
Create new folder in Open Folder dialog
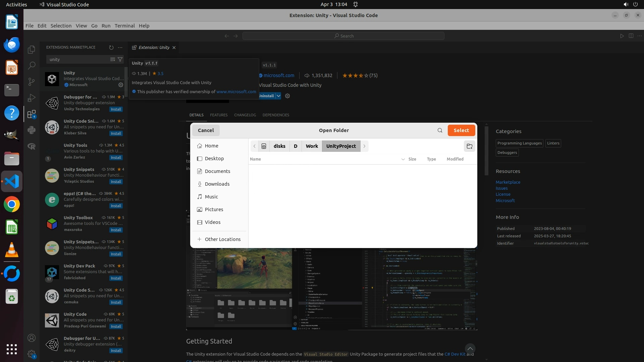point(469,146)
